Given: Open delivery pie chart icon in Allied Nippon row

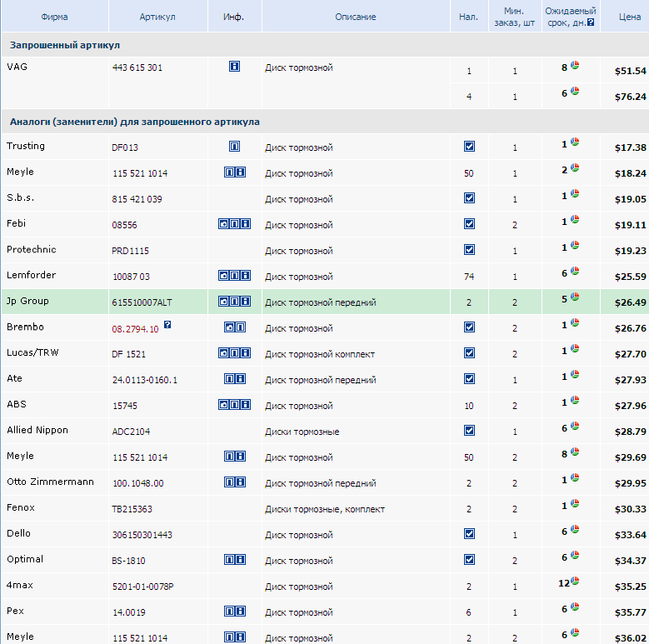Looking at the screenshot, I should [575, 426].
